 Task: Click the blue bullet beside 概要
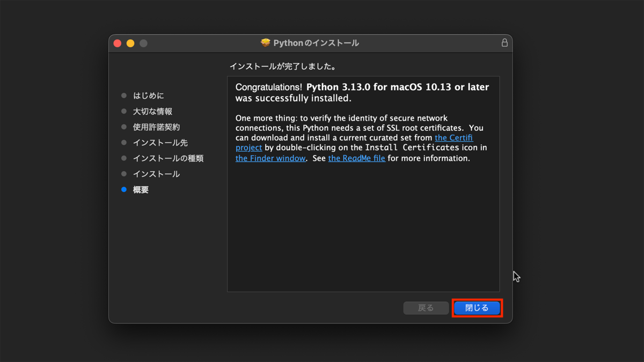click(x=124, y=189)
